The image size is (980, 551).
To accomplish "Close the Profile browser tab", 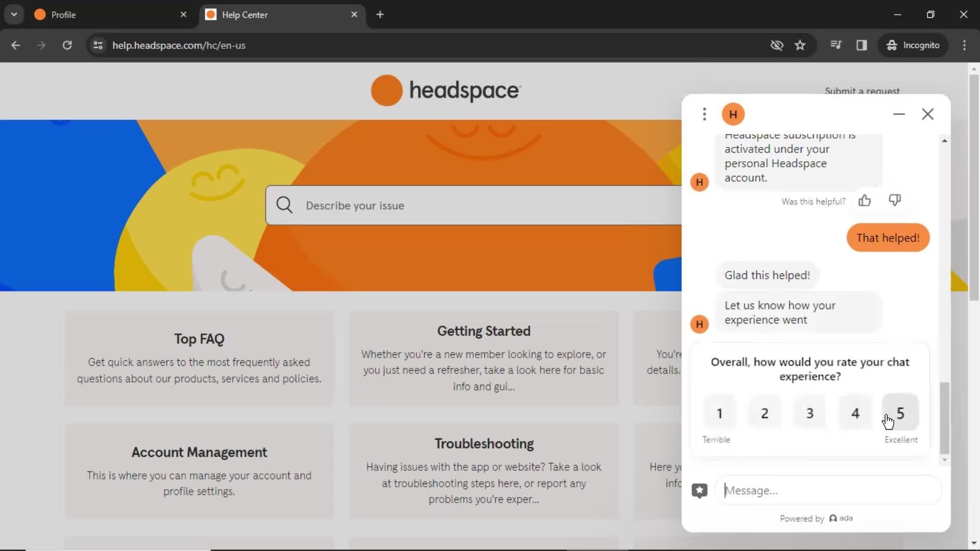I will (x=183, y=15).
